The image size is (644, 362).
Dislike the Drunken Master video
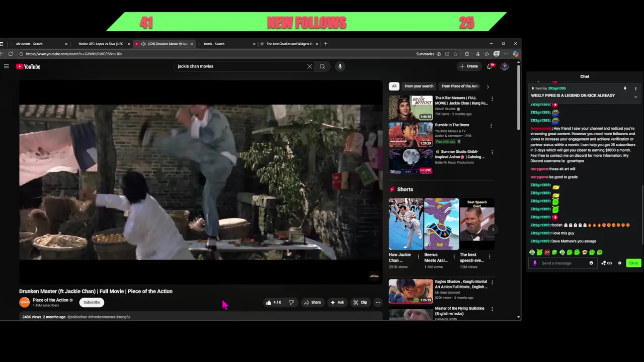pyautogui.click(x=291, y=302)
